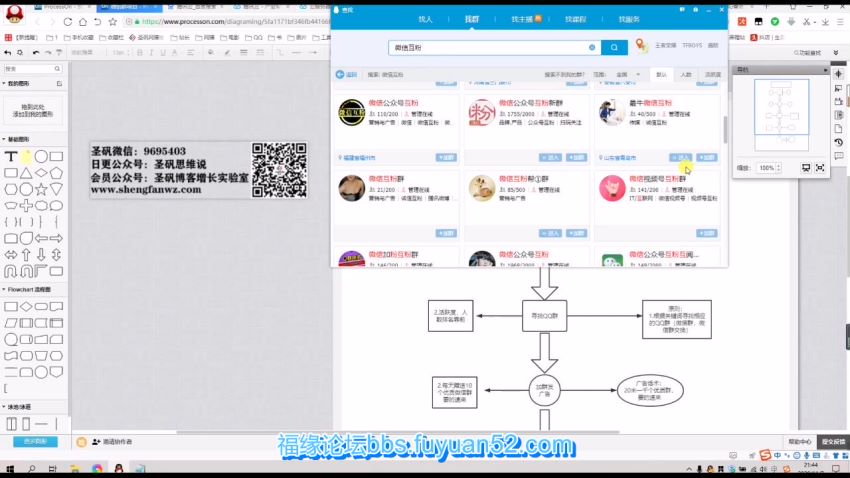850x478 pixels.
Task: Open the line width dropdown
Action: (243, 53)
